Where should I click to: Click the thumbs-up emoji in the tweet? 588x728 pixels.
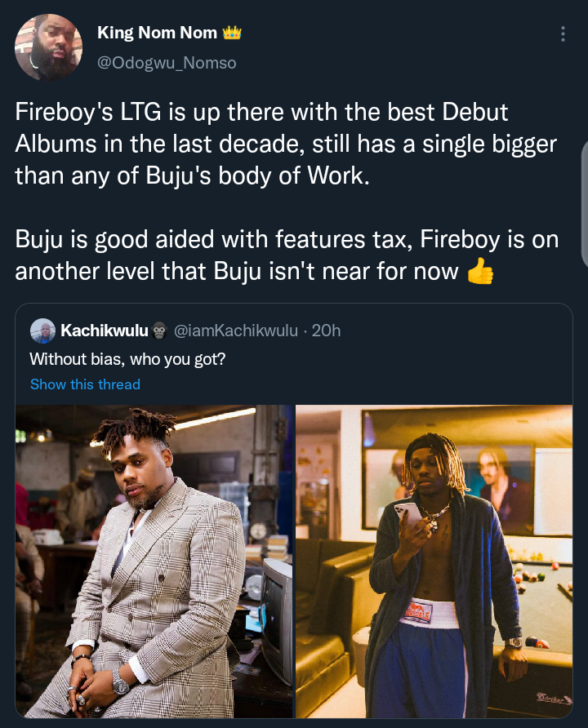pos(479,271)
